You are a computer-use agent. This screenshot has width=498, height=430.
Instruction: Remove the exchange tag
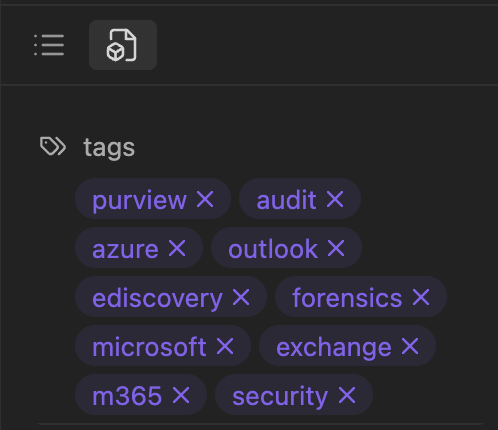click(410, 346)
